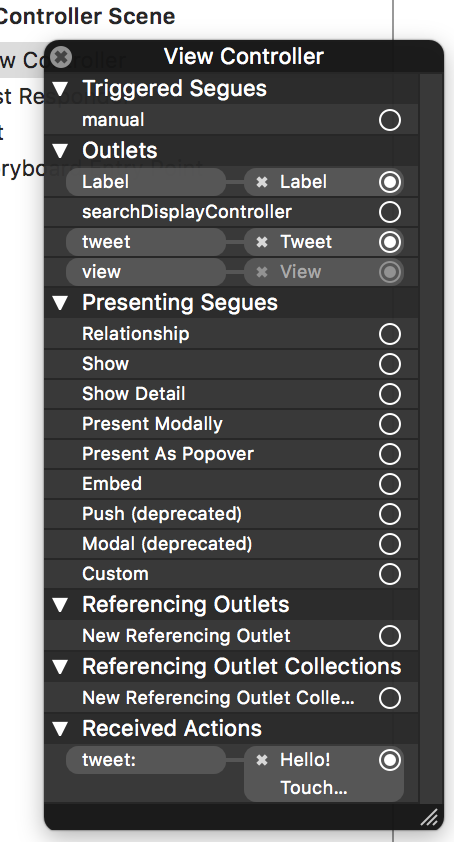This screenshot has height=842, width=454.
Task: Delete the Hello! Touch action connection x
Action: point(262,760)
